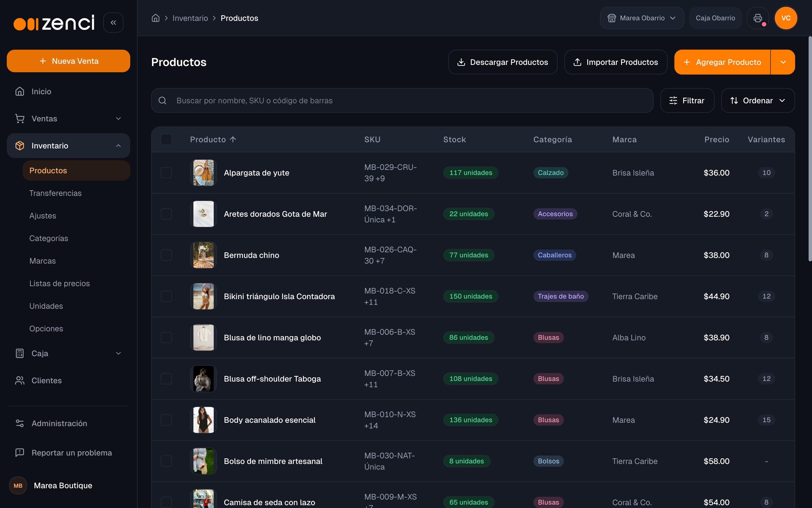Open the Ordenar sort dropdown
The image size is (812, 508).
click(x=758, y=100)
